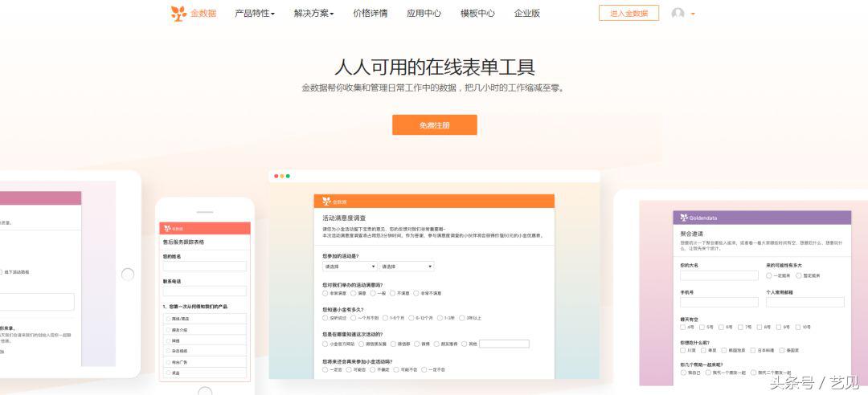Open 模板中心 page

(477, 14)
